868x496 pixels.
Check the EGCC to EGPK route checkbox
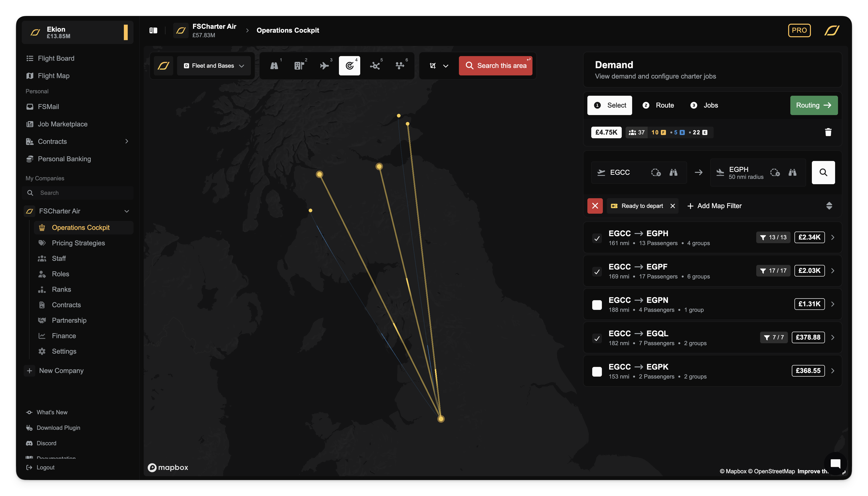597,371
